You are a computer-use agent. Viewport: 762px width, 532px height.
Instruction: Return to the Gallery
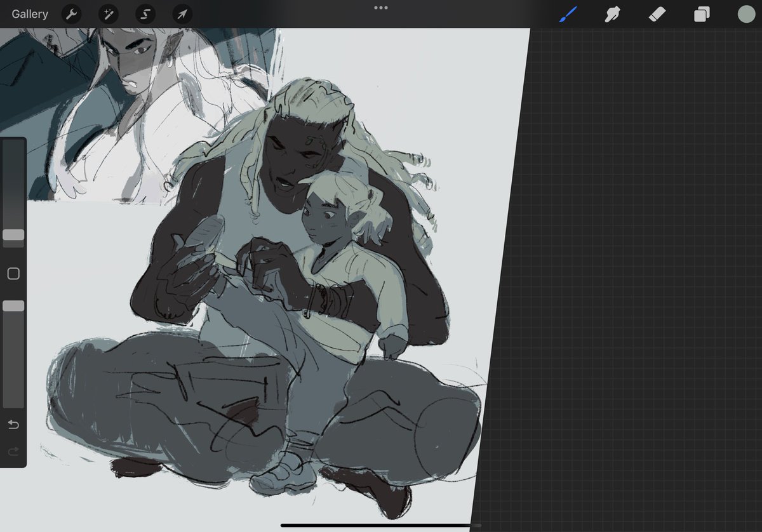pyautogui.click(x=29, y=14)
